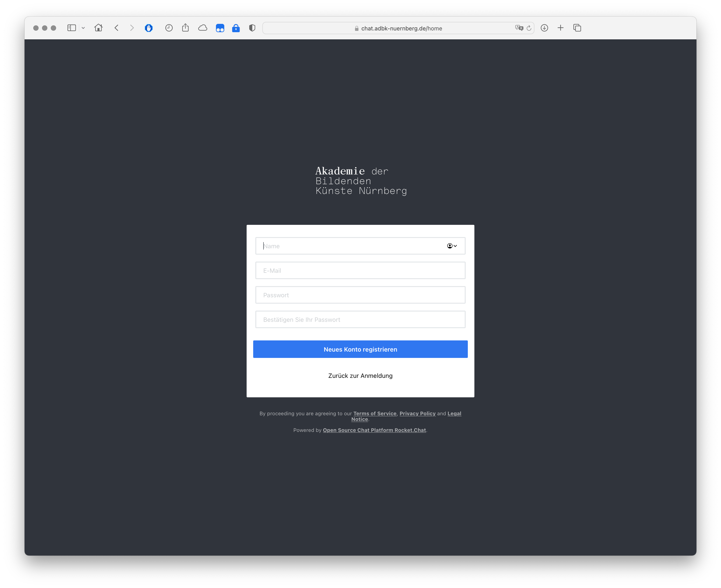This screenshot has width=721, height=588.
Task: Open the contact autofill dropdown in Name field
Action: 452,246
